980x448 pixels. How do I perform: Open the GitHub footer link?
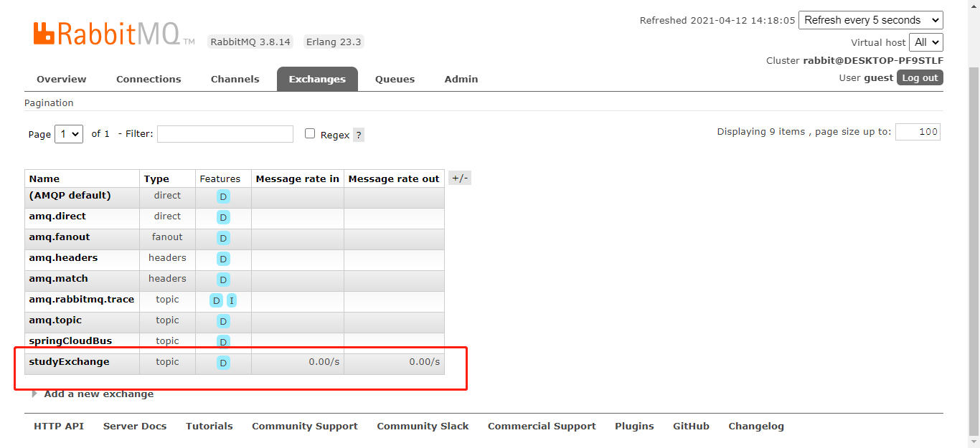pos(691,426)
